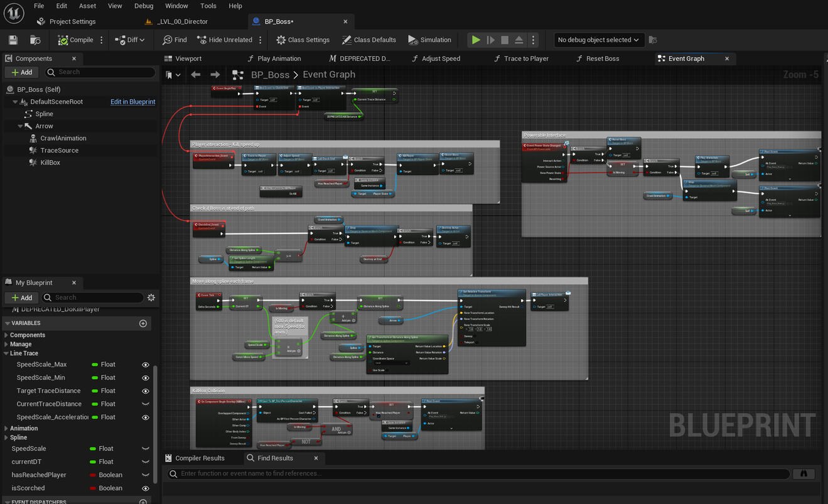Screen dimensions: 828x504
Task: Open the Debug menu
Action: pyautogui.click(x=143, y=6)
